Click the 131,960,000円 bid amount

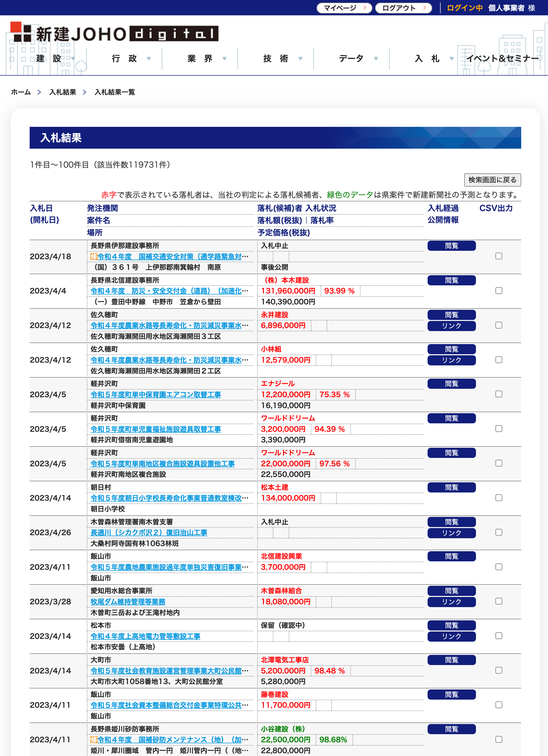point(288,291)
